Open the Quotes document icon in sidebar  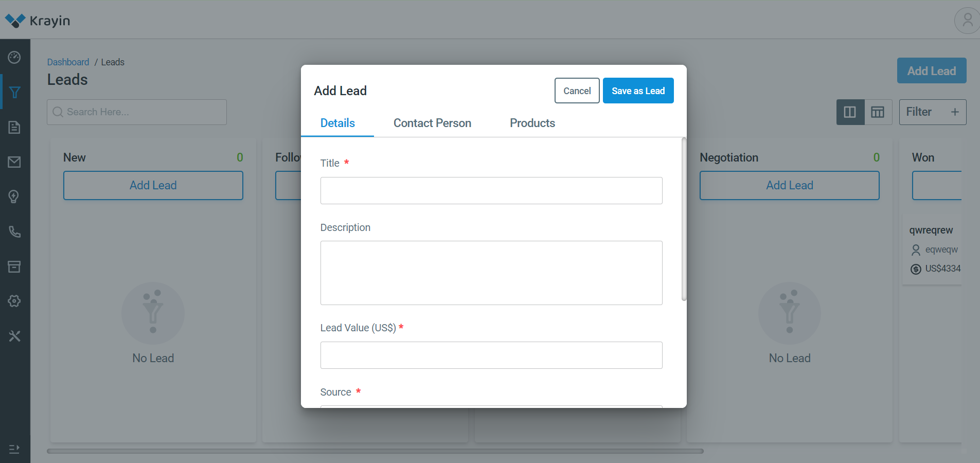pos(14,127)
